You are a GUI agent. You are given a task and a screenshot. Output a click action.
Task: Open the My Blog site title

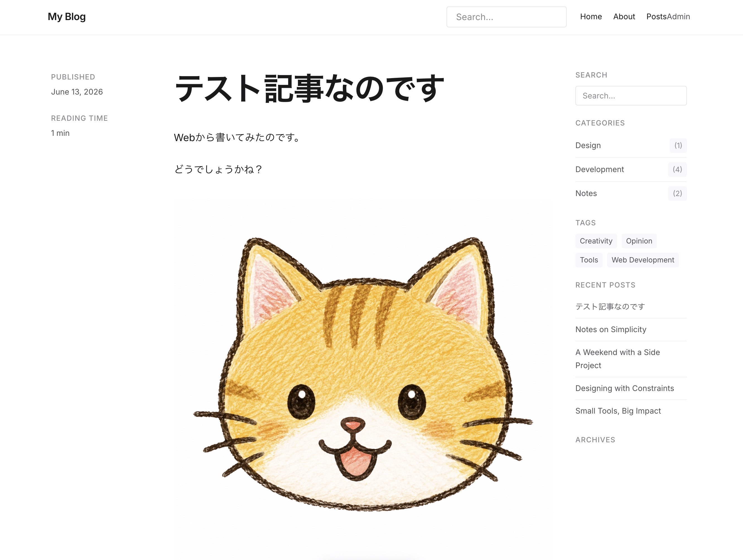pyautogui.click(x=66, y=16)
